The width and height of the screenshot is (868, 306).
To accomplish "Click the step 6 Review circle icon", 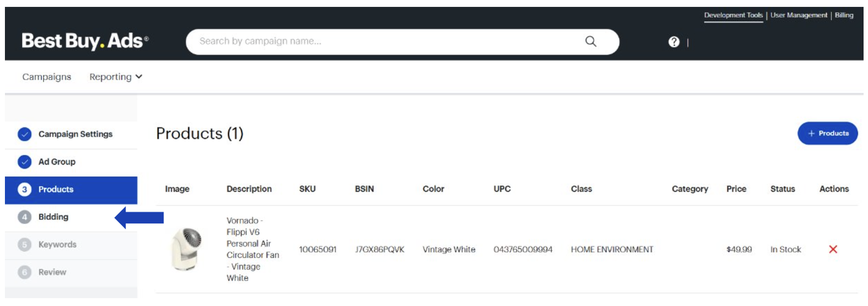I will pyautogui.click(x=25, y=272).
